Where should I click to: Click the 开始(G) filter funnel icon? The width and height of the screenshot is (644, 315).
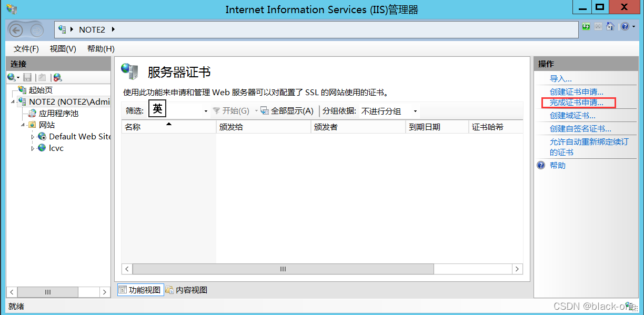point(216,111)
